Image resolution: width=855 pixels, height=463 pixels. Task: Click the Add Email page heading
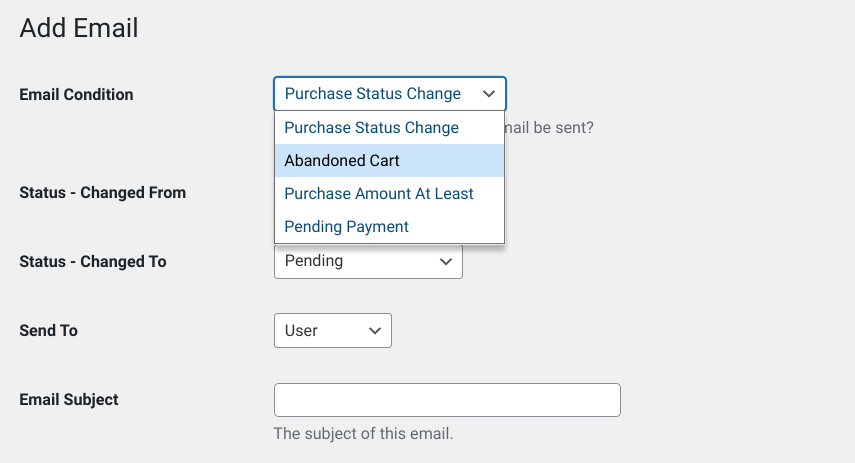click(x=79, y=28)
